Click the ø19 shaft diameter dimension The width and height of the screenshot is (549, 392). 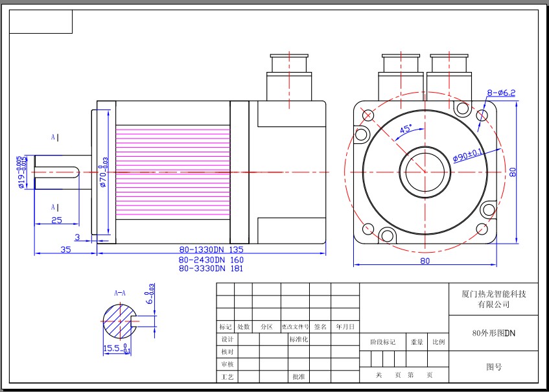[x=22, y=172]
